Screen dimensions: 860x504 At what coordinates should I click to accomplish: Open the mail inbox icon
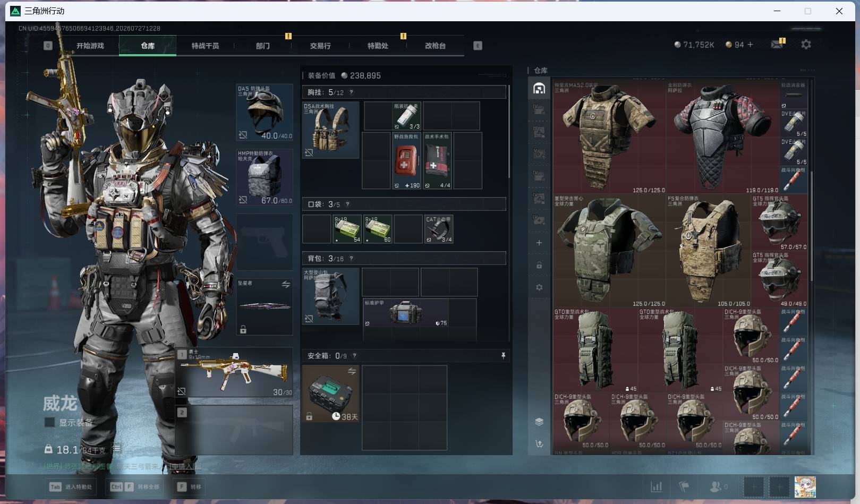pyautogui.click(x=777, y=45)
